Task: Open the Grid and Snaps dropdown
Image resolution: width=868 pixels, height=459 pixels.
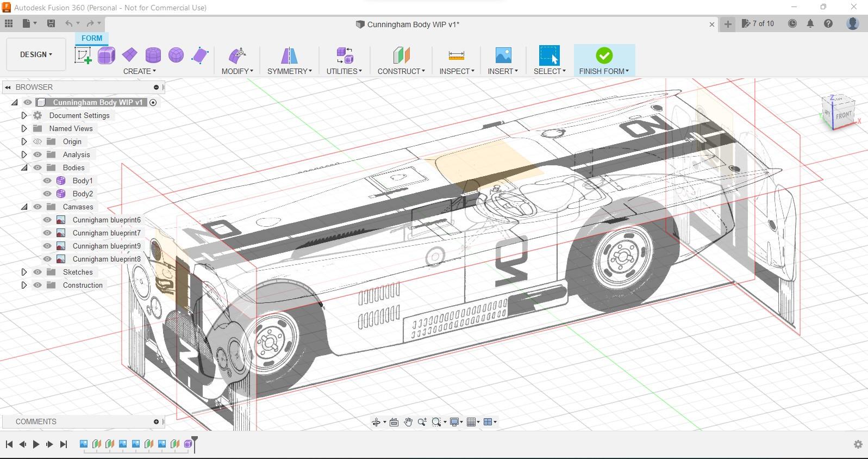Action: (x=473, y=422)
